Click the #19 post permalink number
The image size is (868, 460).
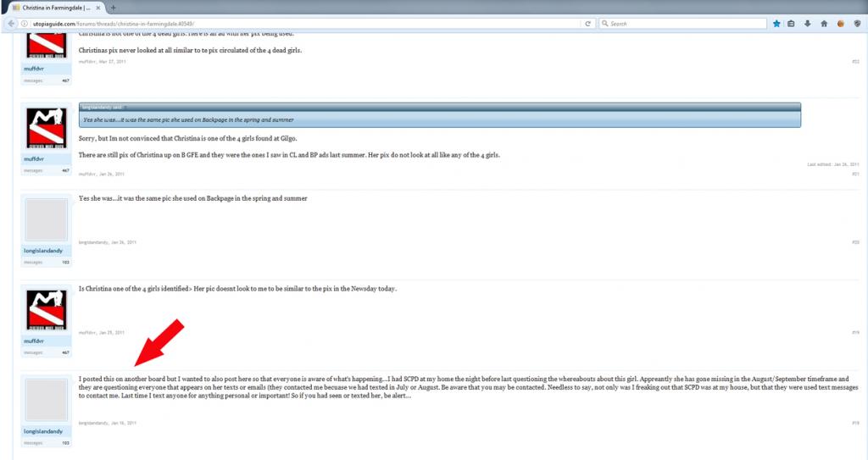tap(855, 332)
